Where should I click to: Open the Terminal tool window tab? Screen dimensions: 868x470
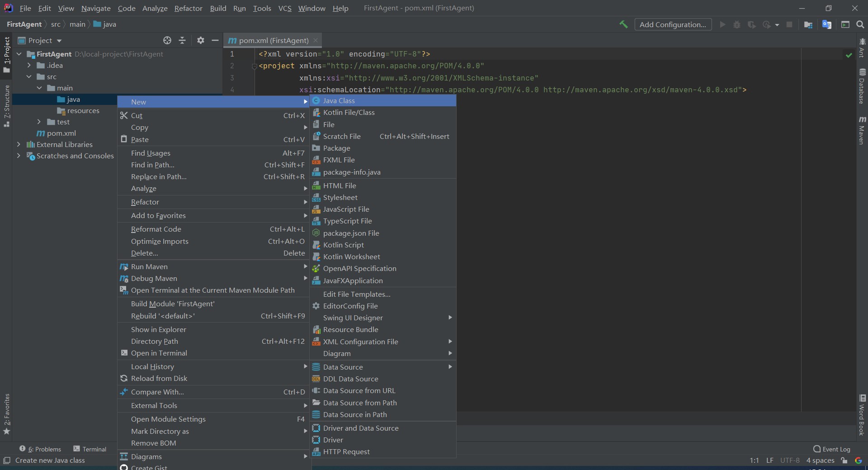(x=90, y=449)
